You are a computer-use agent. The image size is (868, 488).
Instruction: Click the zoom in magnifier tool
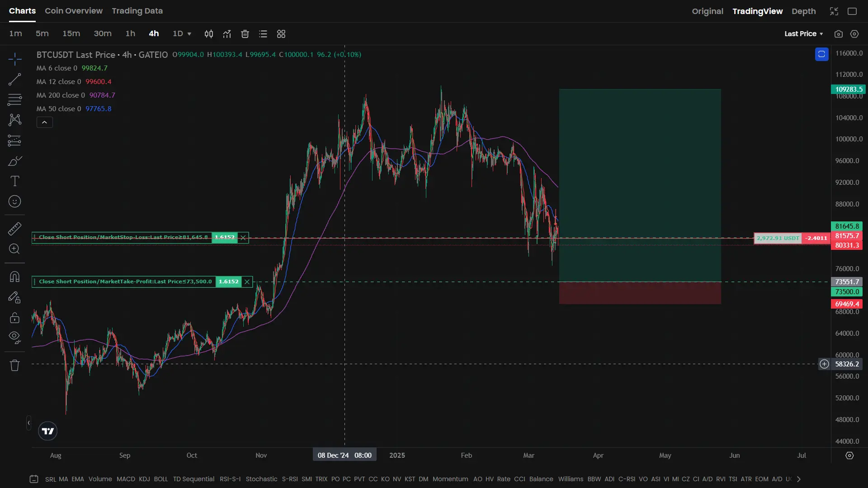(14, 249)
